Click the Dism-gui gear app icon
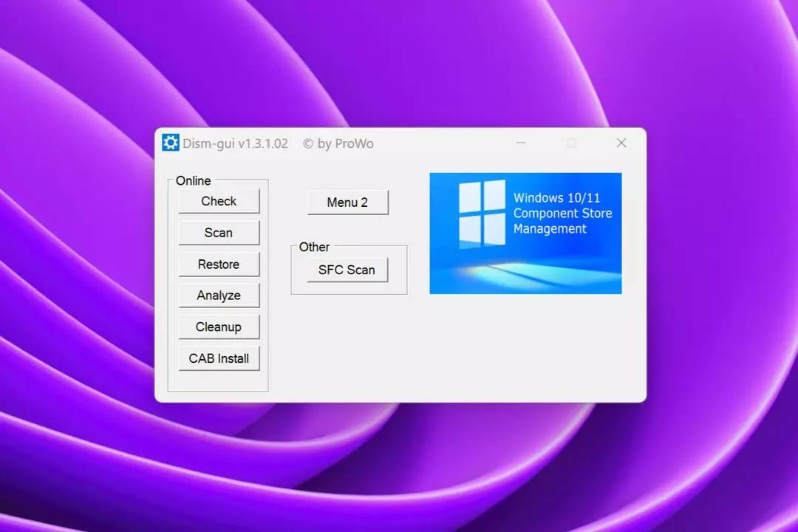This screenshot has width=798, height=532. pyautogui.click(x=171, y=143)
